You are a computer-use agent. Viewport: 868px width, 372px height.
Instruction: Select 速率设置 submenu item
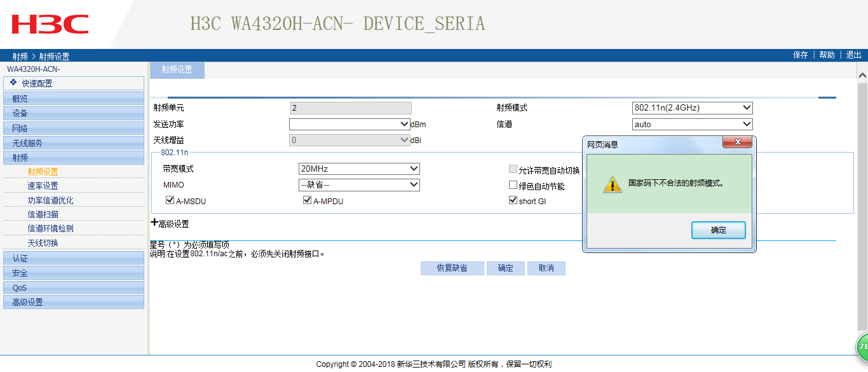[x=43, y=186]
